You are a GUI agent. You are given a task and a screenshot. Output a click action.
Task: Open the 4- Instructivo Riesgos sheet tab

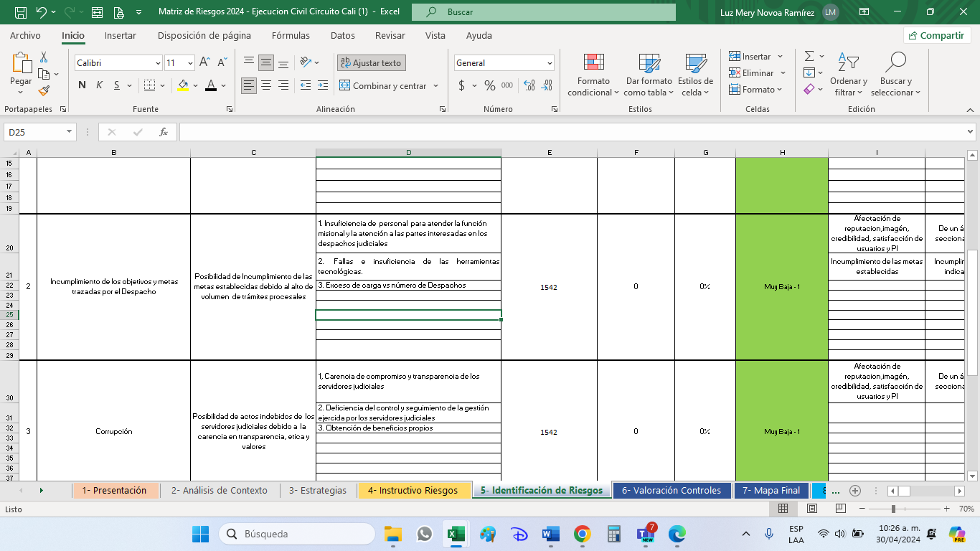pos(413,491)
